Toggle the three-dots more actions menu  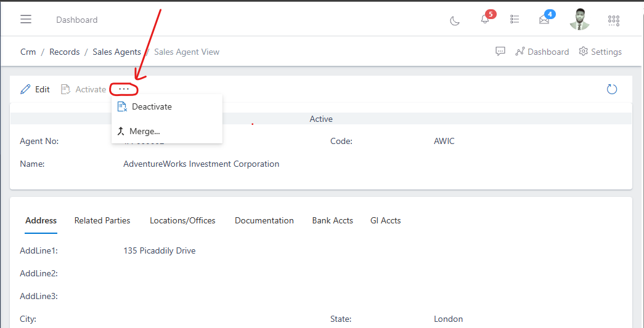tap(124, 89)
